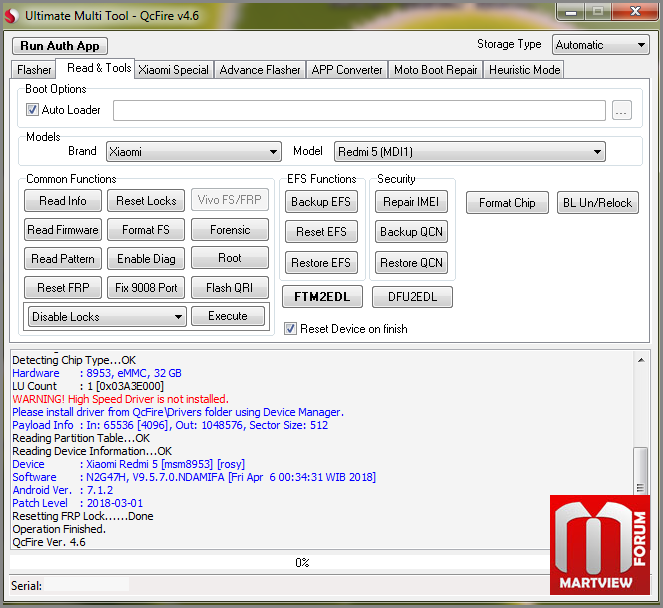Click the Reset FRP button
Screen dimensions: 663x608
click(x=63, y=288)
